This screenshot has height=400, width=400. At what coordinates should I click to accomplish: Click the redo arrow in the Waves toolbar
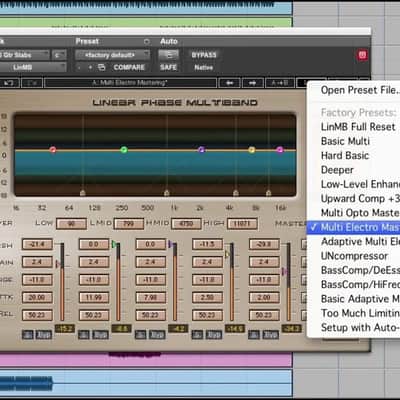point(32,83)
